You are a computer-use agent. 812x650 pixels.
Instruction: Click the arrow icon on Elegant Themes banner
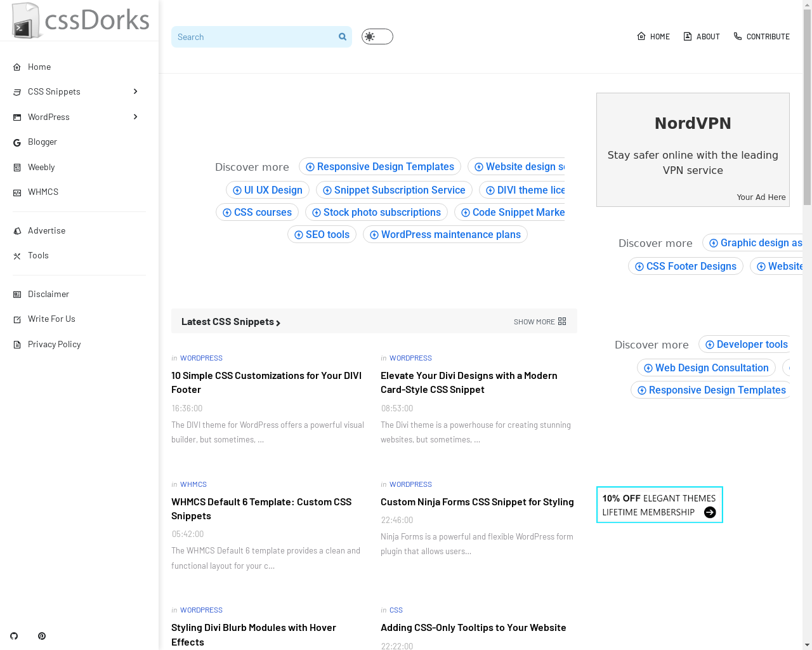710,512
